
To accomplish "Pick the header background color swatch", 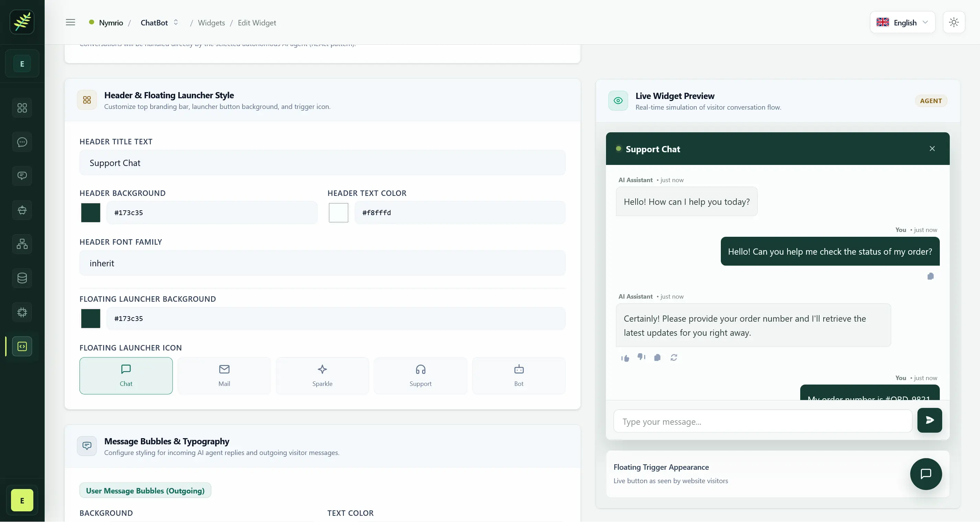I will [90, 213].
